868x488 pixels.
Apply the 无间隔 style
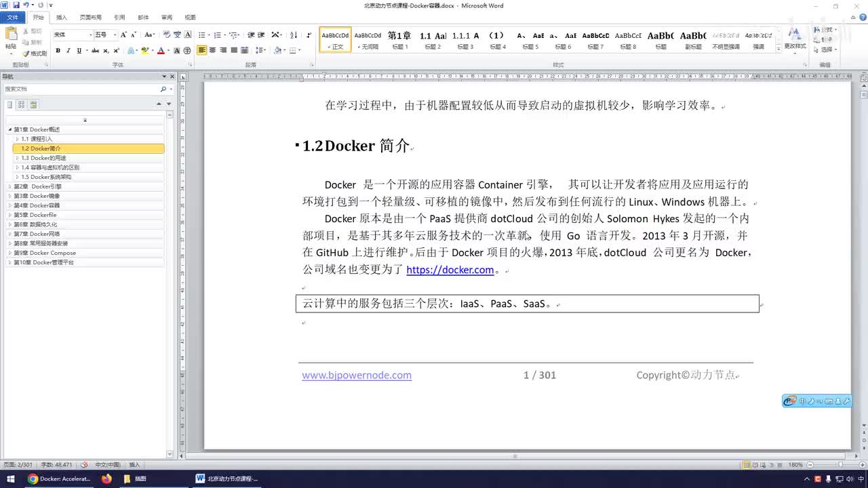[368, 40]
